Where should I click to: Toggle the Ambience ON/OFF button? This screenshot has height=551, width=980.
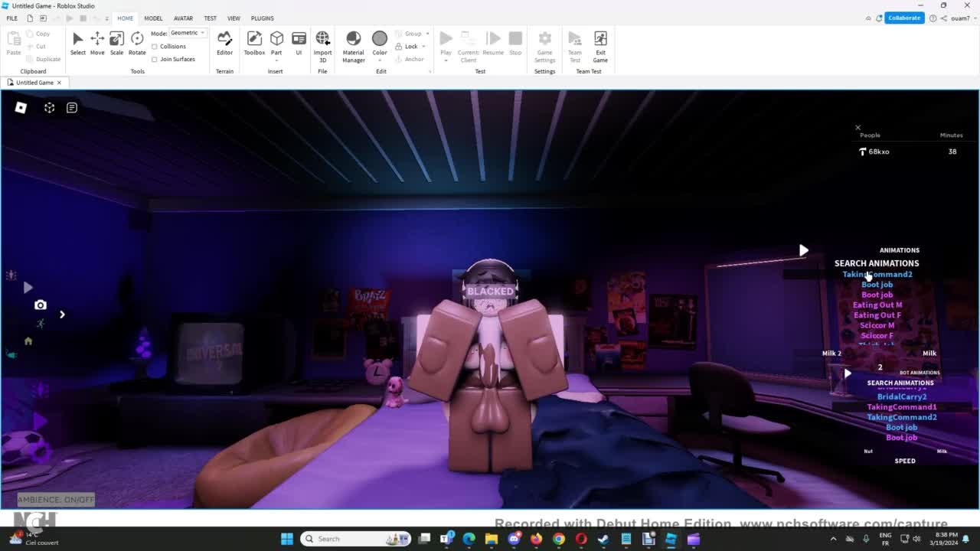tap(56, 500)
